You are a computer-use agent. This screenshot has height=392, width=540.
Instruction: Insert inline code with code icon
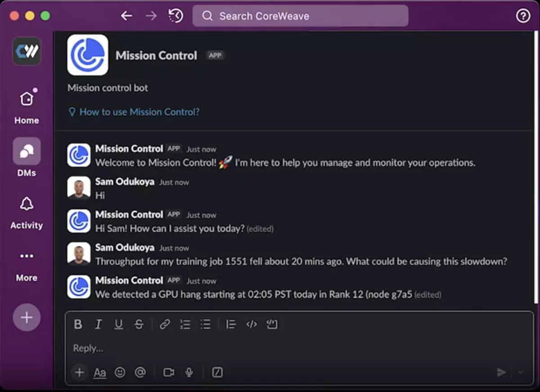click(x=252, y=324)
